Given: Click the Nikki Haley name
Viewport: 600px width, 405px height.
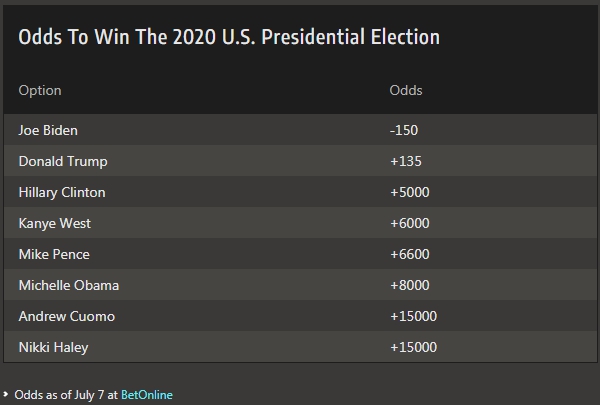Looking at the screenshot, I should click(54, 347).
